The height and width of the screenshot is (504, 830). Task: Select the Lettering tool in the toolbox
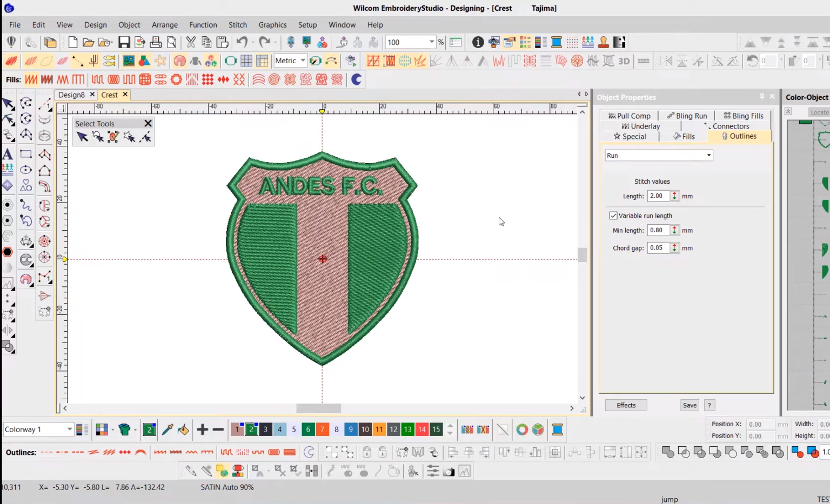point(8,154)
